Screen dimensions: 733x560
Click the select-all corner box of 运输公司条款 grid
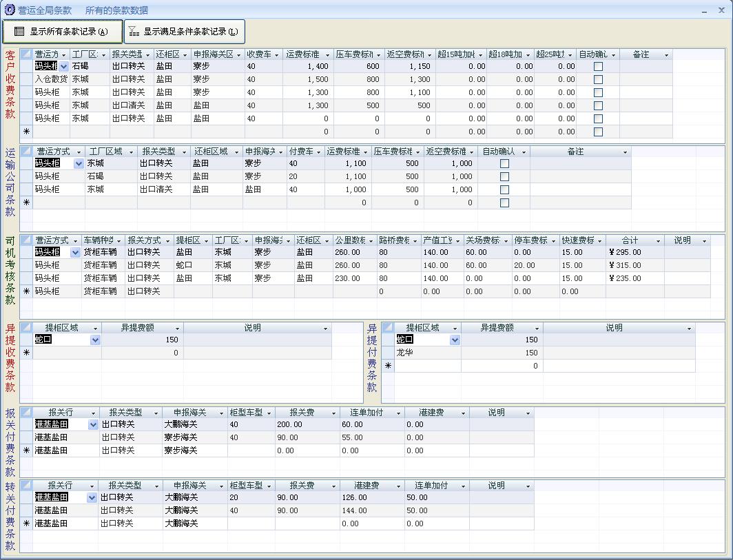26,152
